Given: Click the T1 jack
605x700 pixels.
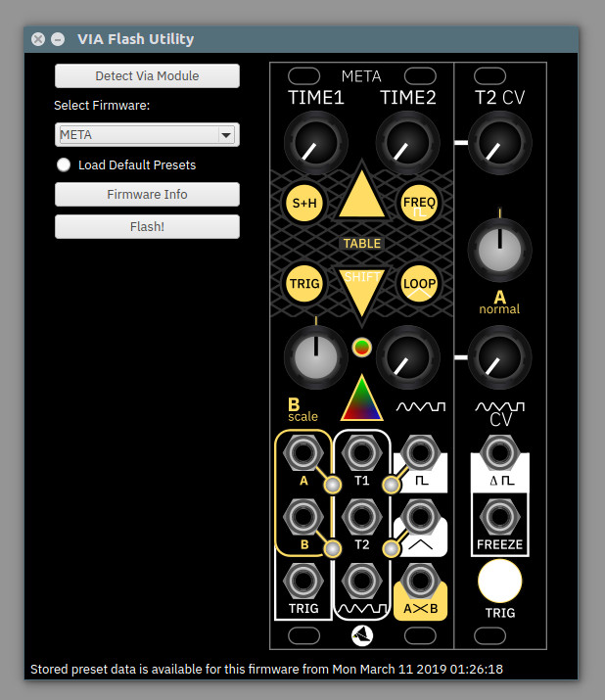Looking at the screenshot, I should coord(361,452).
